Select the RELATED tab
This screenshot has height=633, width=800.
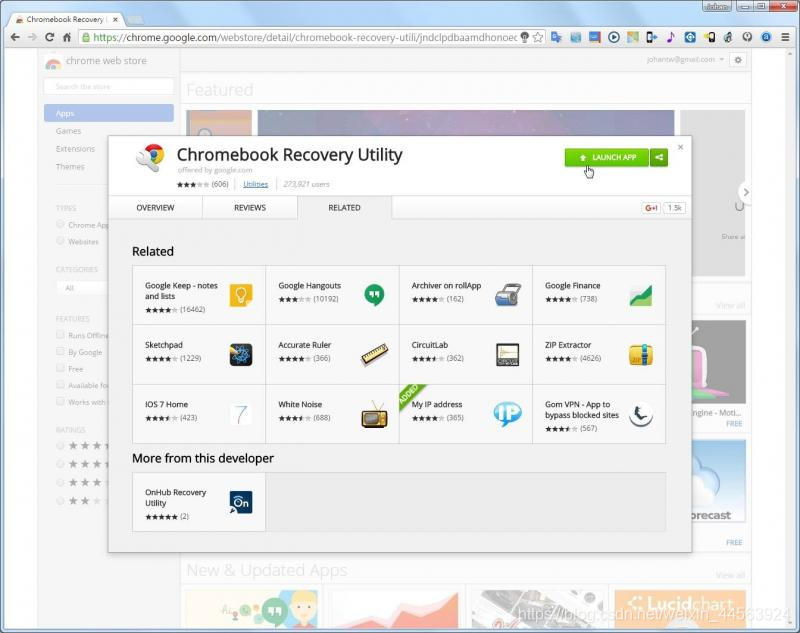click(344, 208)
